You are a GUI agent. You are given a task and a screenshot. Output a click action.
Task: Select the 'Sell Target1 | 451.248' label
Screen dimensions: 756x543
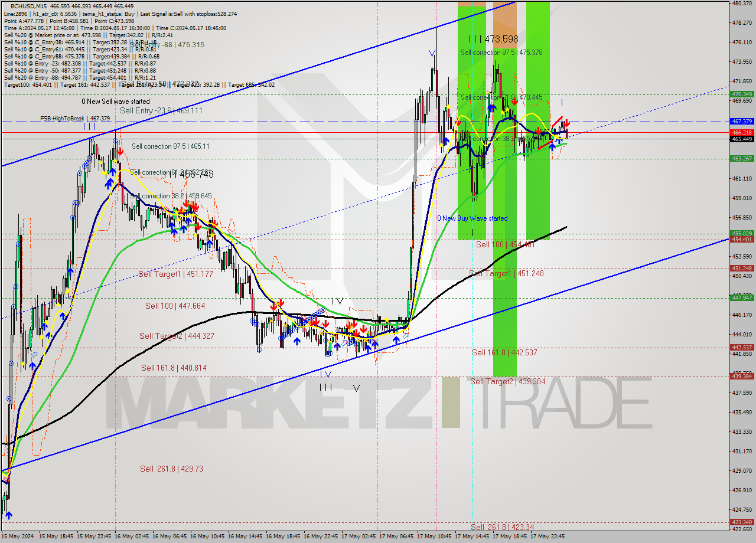tap(506, 273)
